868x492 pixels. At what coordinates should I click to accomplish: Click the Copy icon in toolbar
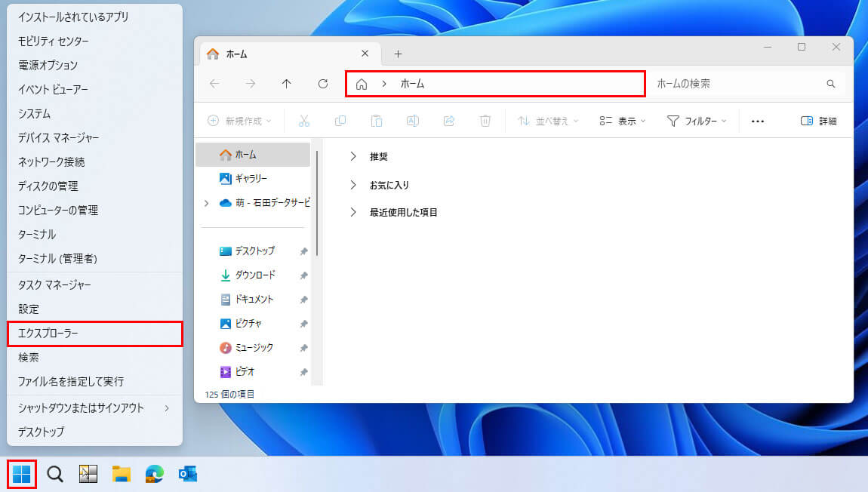340,121
